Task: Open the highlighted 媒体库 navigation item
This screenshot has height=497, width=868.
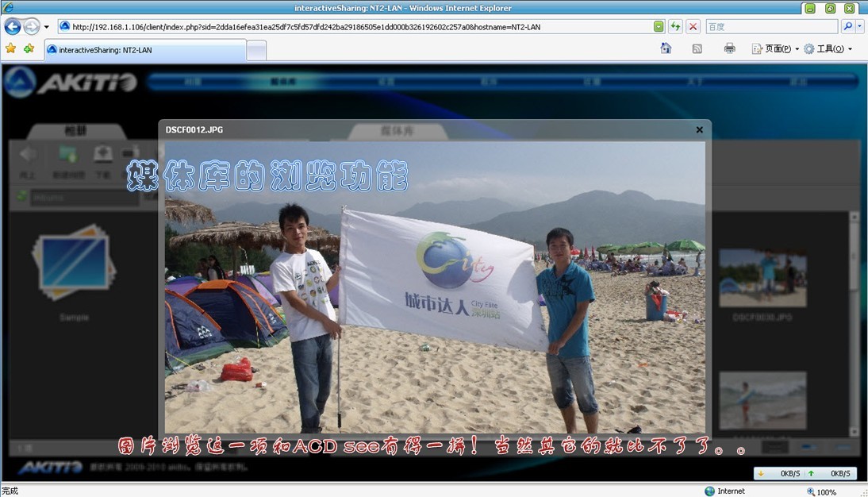Action: tap(283, 82)
